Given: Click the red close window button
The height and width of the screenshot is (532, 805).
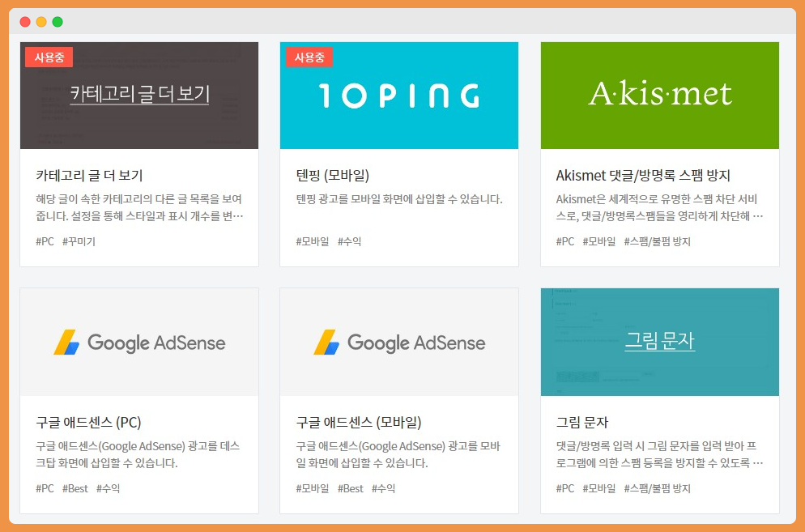Looking at the screenshot, I should tap(24, 22).
